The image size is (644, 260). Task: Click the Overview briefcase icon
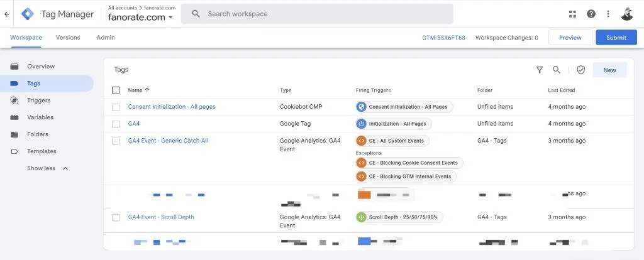(14, 67)
